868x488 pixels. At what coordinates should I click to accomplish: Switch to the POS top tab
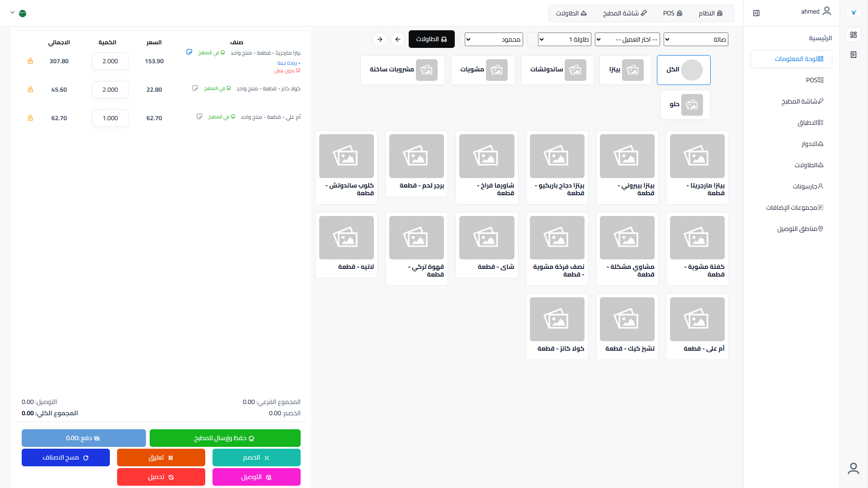[x=673, y=14]
